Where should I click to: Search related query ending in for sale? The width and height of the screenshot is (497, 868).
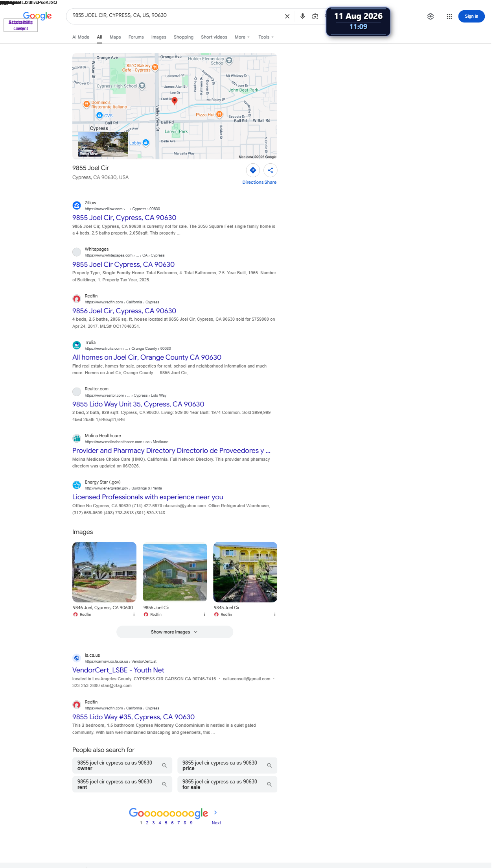pos(227,784)
